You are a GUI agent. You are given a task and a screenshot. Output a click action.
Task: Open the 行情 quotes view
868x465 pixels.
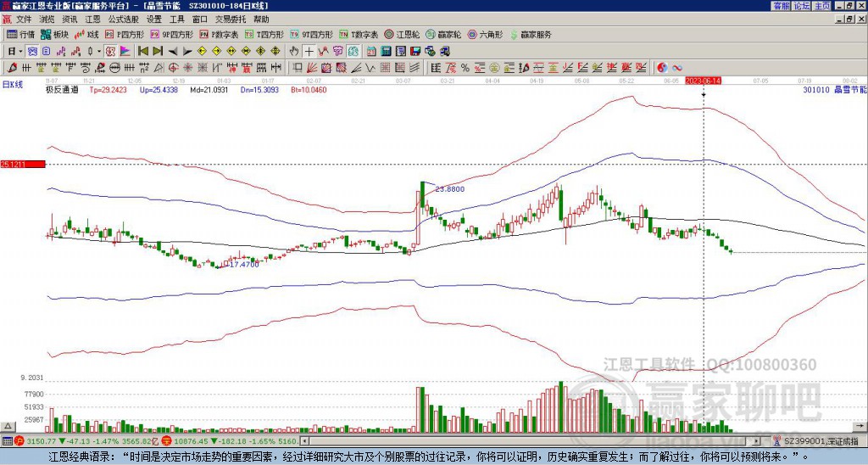coord(20,34)
